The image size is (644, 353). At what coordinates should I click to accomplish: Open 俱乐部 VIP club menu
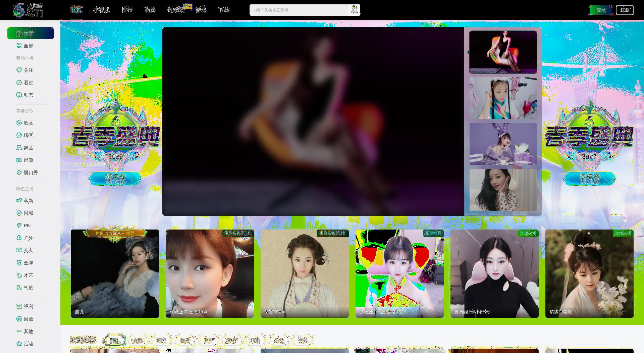(x=176, y=10)
